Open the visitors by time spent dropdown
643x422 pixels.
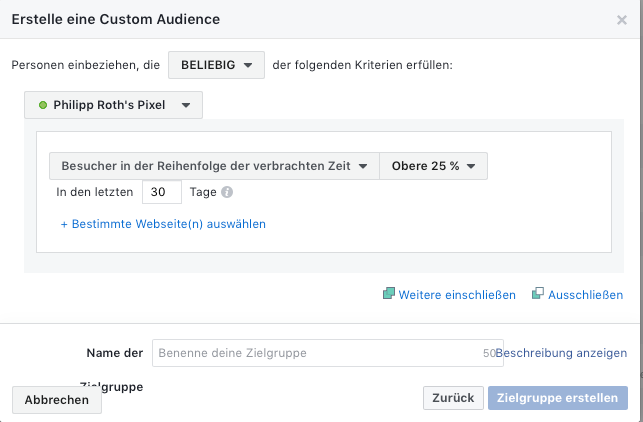tap(214, 166)
